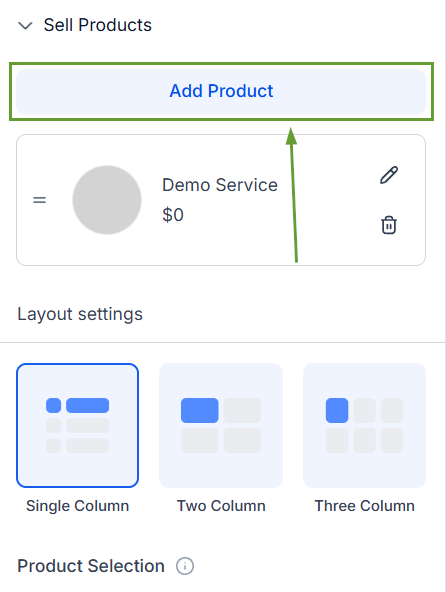
Task: Click the Layout settings label
Action: (x=80, y=314)
